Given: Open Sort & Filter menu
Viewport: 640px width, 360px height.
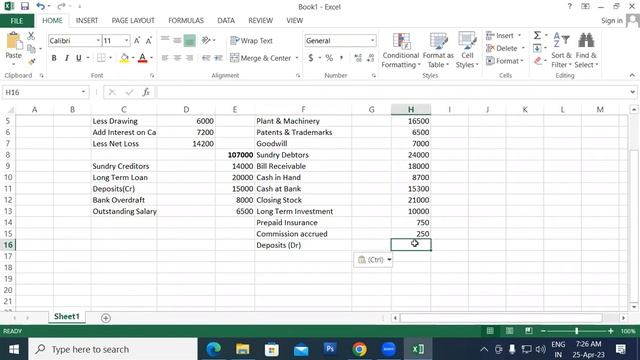Looking at the screenshot, I should click(562, 51).
